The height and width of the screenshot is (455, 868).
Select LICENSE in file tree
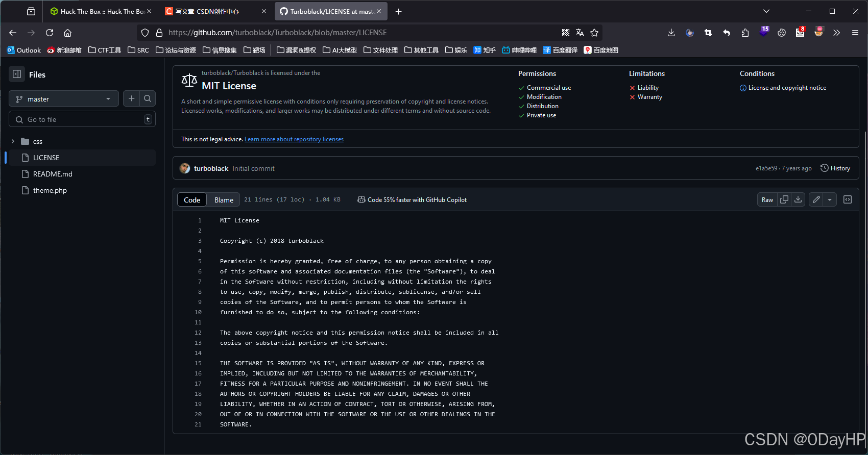click(x=82, y=158)
